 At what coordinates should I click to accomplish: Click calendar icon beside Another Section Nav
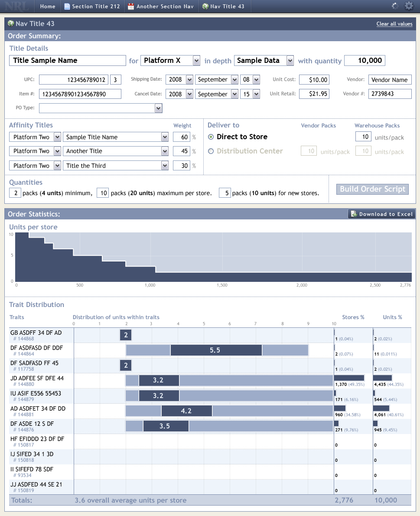click(131, 6)
